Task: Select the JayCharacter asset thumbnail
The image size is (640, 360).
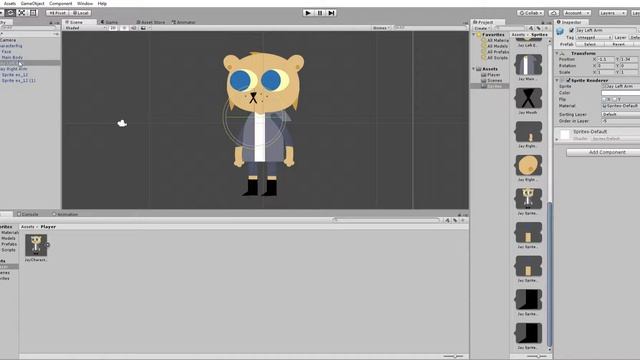Action: tap(36, 245)
